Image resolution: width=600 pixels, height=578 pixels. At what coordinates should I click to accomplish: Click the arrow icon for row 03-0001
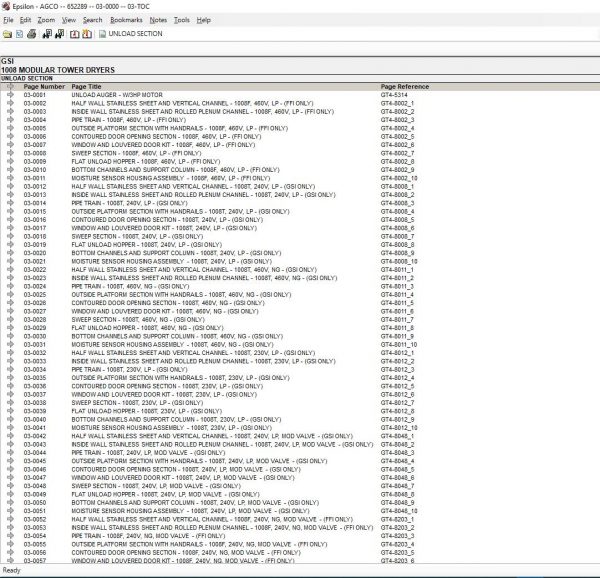click(x=10, y=94)
